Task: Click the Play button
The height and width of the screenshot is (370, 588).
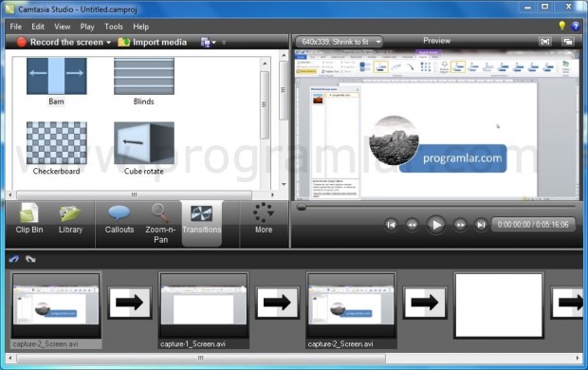Action: (435, 225)
